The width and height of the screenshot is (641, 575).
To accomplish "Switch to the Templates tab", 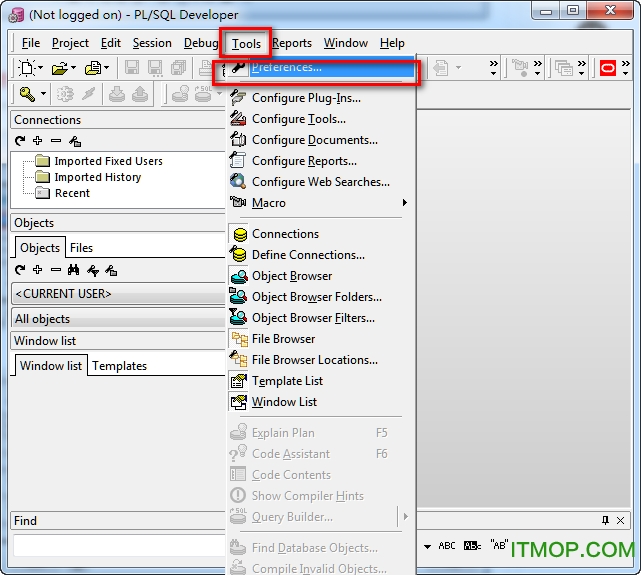I will (x=119, y=366).
